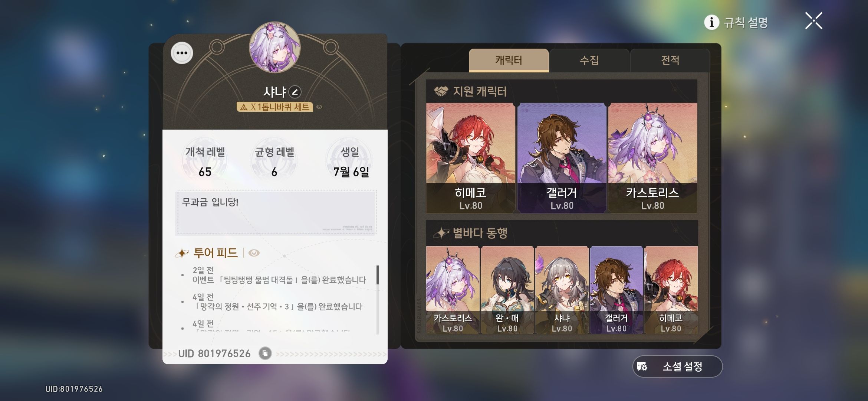
Task: Open the three-dot more options button
Action: coord(182,53)
